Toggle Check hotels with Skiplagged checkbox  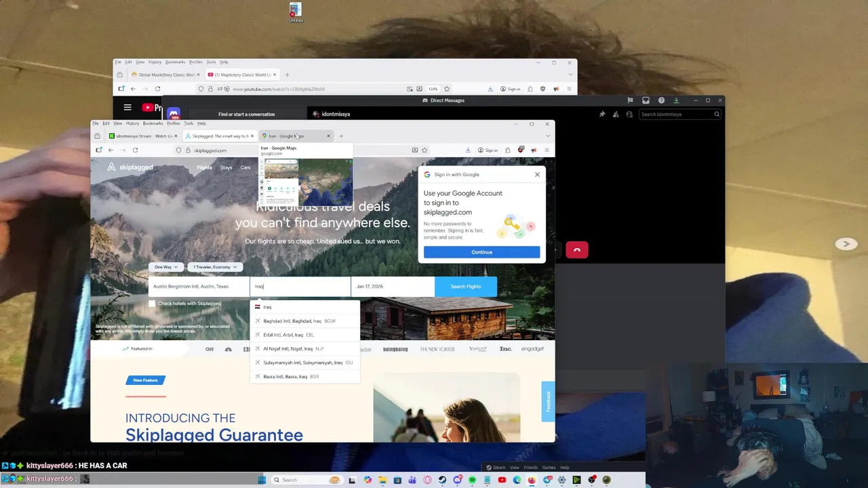[x=152, y=304]
